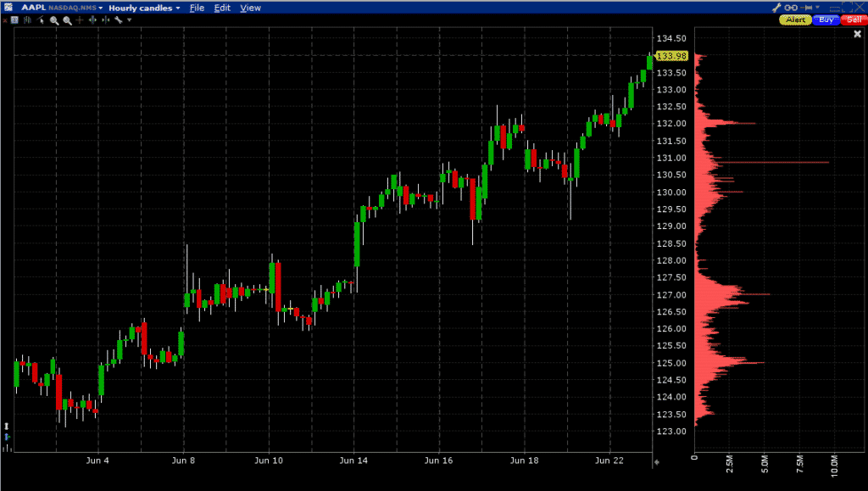Expand the arrow next to the toolbar wrench

point(129,20)
